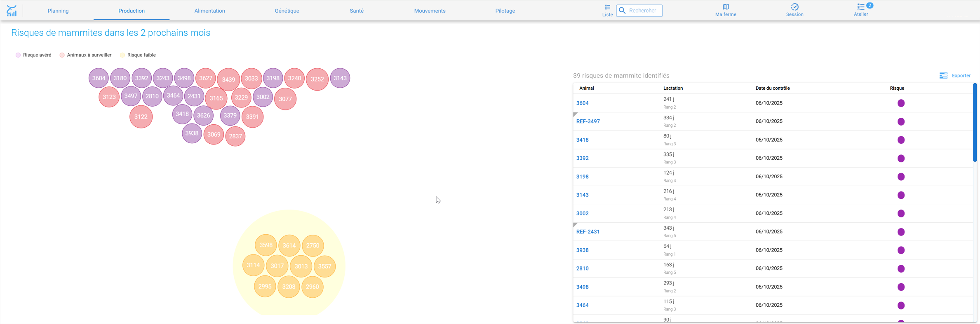
Task: Toggle the Risque faible legend item
Action: pyautogui.click(x=138, y=55)
